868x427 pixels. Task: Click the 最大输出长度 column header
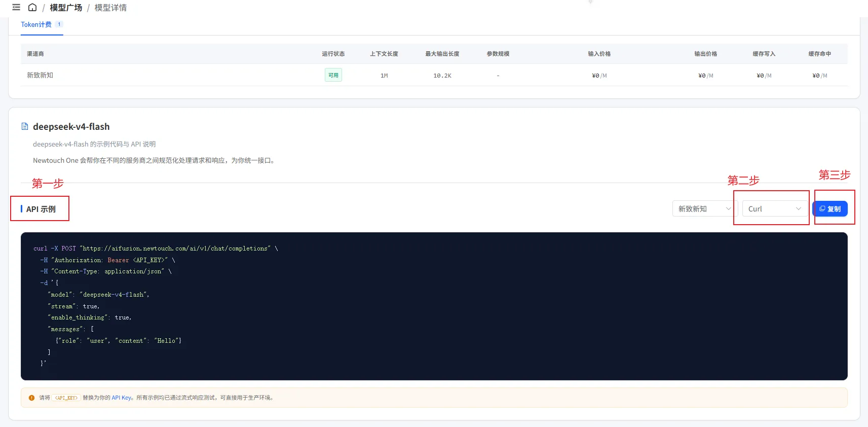(x=442, y=54)
